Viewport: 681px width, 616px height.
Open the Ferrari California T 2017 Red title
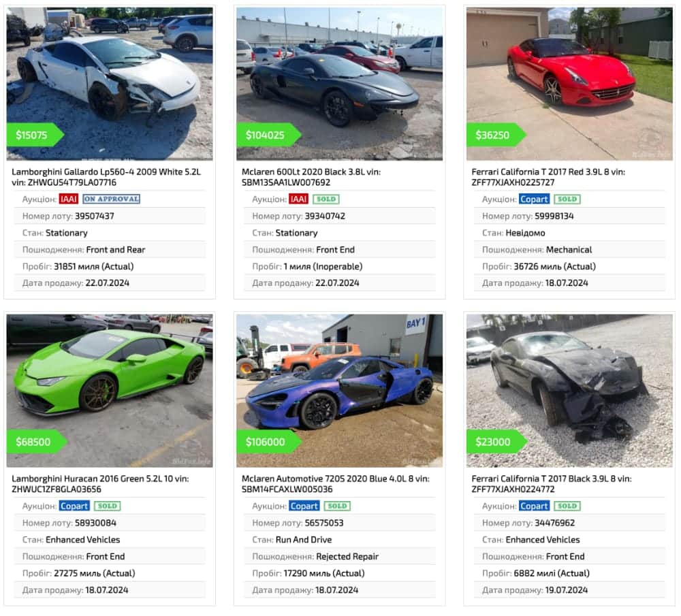548,177
